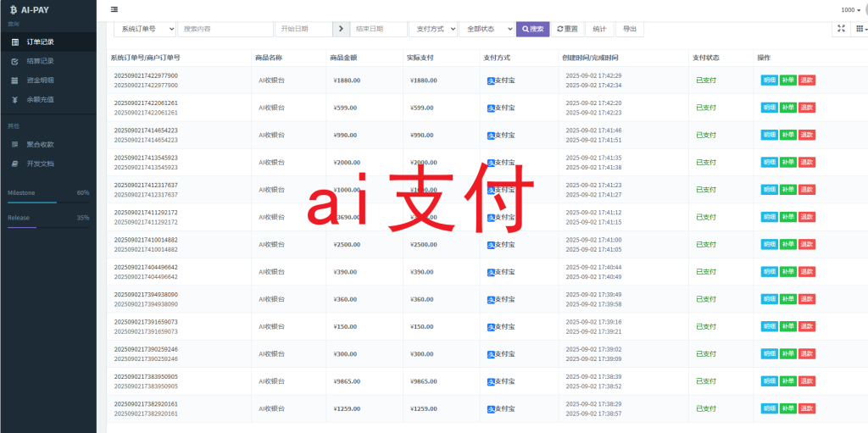The height and width of the screenshot is (433, 868).
Task: Click the 商品金额 column header
Action: coord(344,58)
